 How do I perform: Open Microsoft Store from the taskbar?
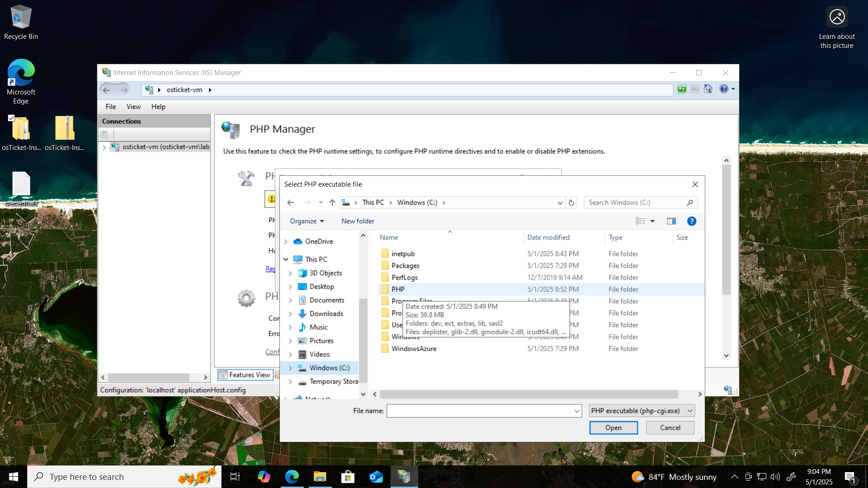click(x=348, y=477)
